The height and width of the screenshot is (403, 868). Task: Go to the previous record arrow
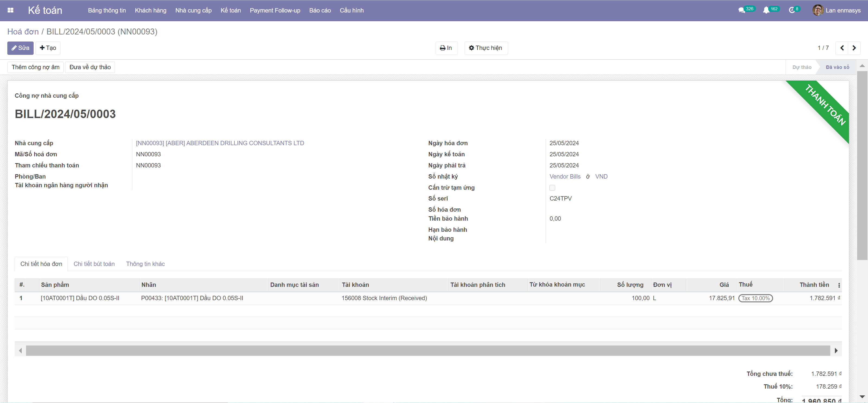click(x=842, y=48)
